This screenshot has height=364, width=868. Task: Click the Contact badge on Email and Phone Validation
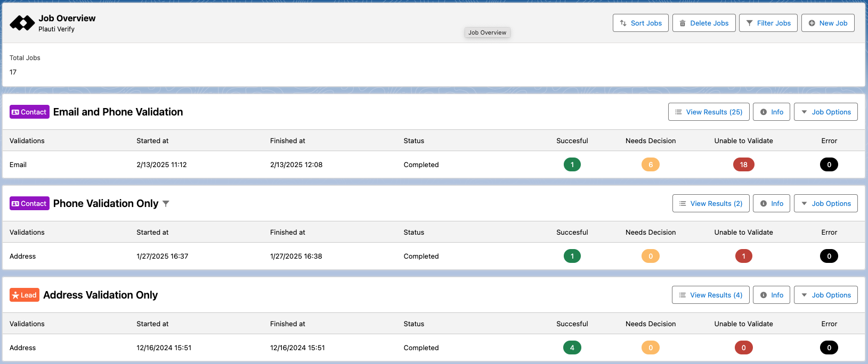click(x=29, y=112)
